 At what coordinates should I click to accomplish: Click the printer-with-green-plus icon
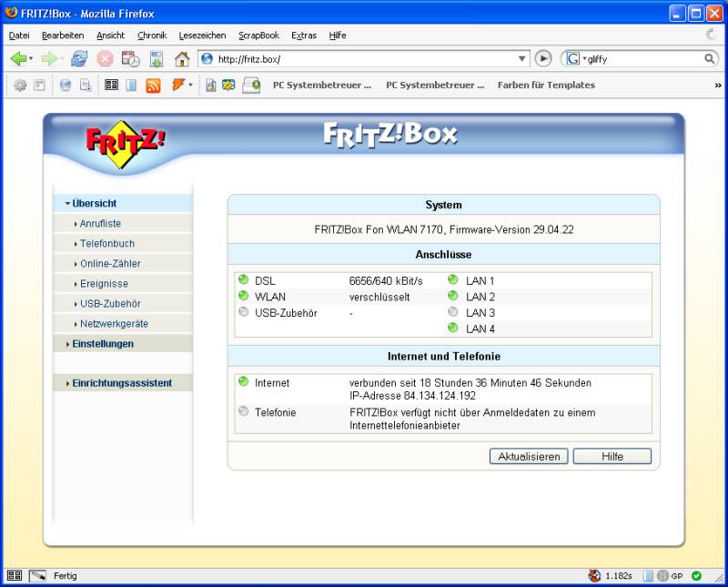pyautogui.click(x=251, y=86)
